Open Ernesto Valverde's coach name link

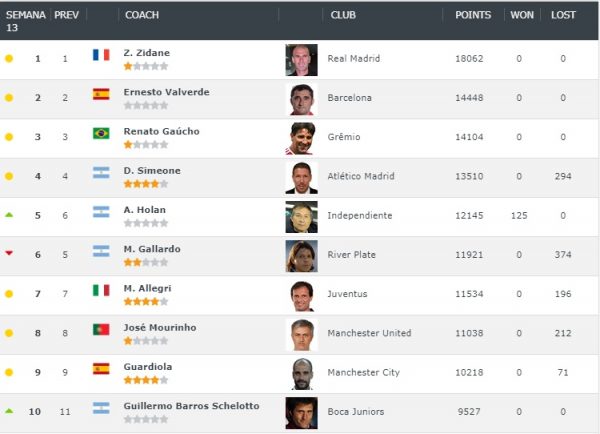point(164,92)
